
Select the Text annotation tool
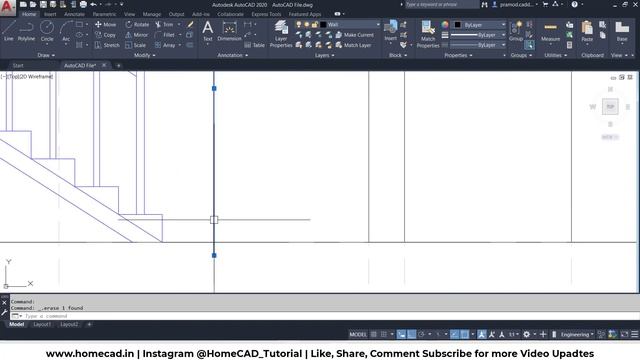[207, 31]
